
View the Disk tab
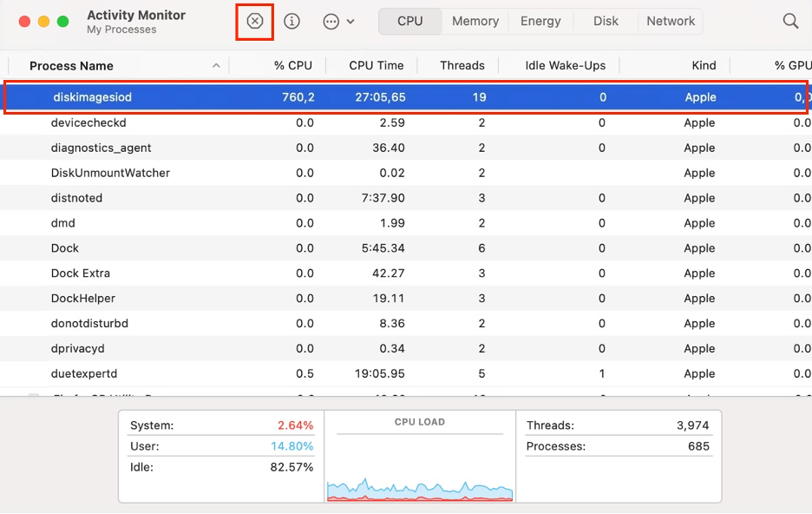(605, 21)
